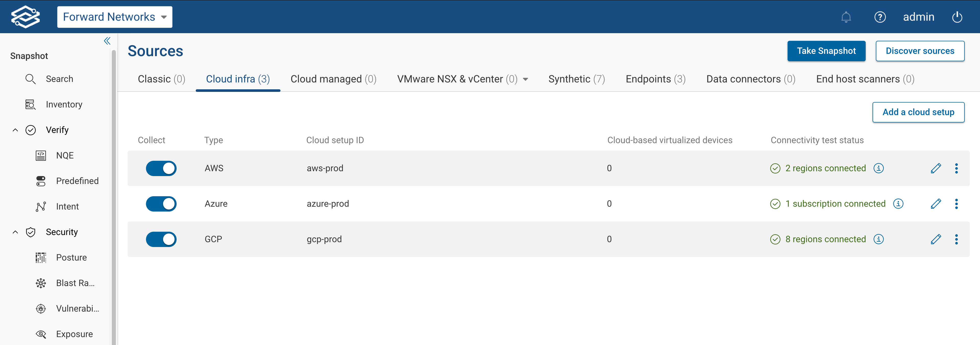The height and width of the screenshot is (345, 980).
Task: Click Add a cloud setup button
Action: 918,112
